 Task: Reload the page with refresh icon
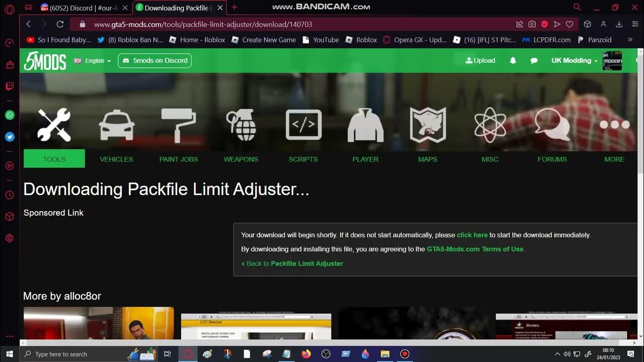[x=60, y=24]
